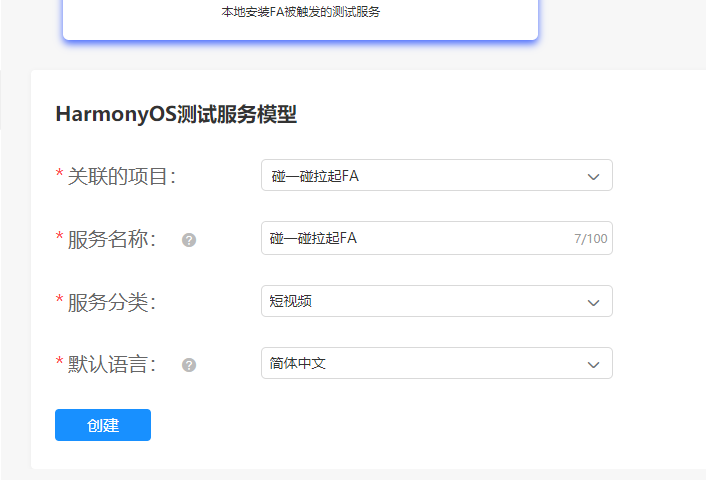This screenshot has height=480, width=706.
Task: Click the red asterisk before 关联的项目
Action: (x=60, y=176)
